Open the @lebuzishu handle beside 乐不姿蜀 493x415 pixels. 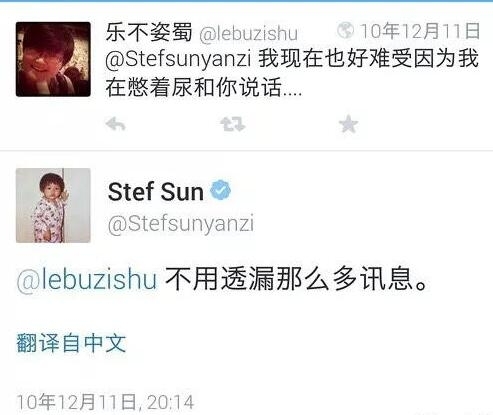[x=248, y=33]
